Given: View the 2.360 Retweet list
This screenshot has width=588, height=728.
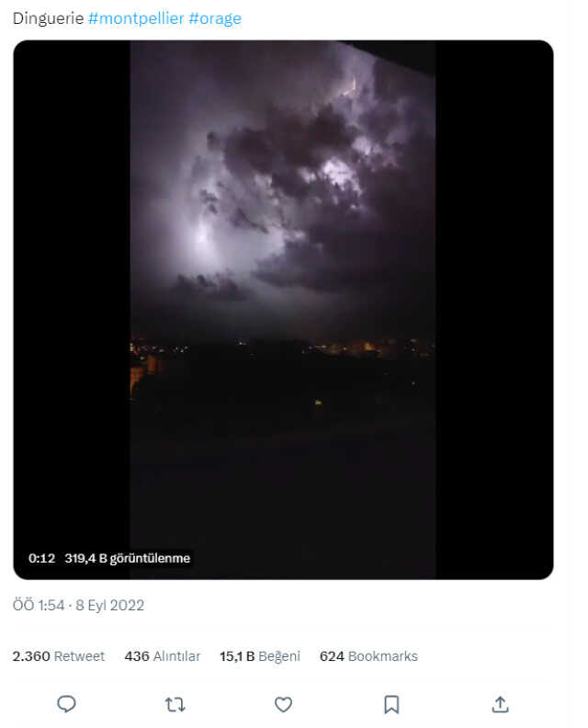Looking at the screenshot, I should click(59, 656).
